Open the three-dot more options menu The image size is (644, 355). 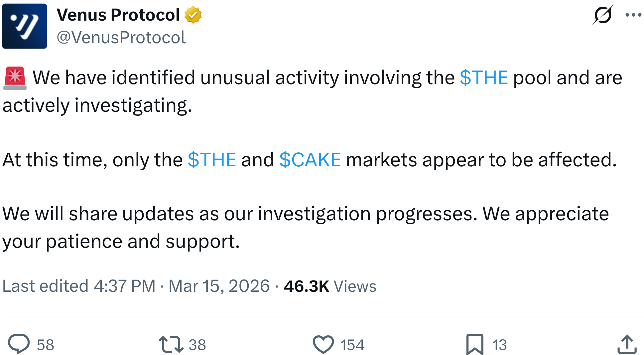pyautogui.click(x=633, y=15)
